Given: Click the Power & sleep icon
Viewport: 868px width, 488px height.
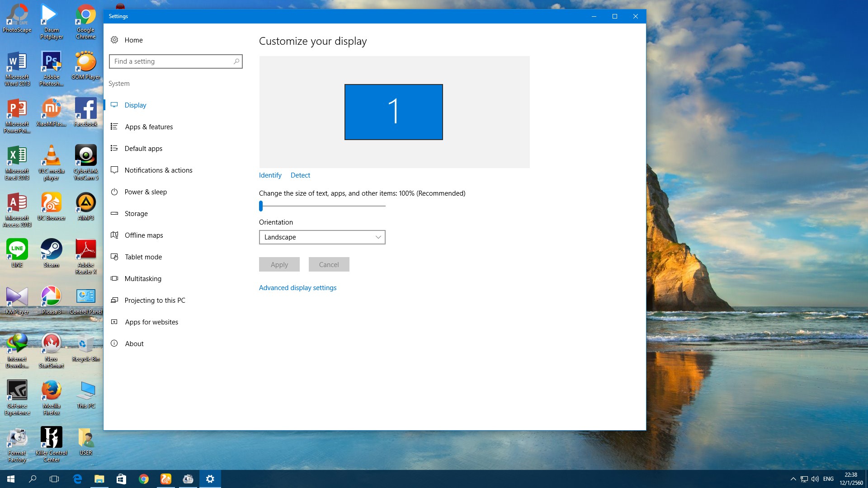Looking at the screenshot, I should pyautogui.click(x=114, y=192).
